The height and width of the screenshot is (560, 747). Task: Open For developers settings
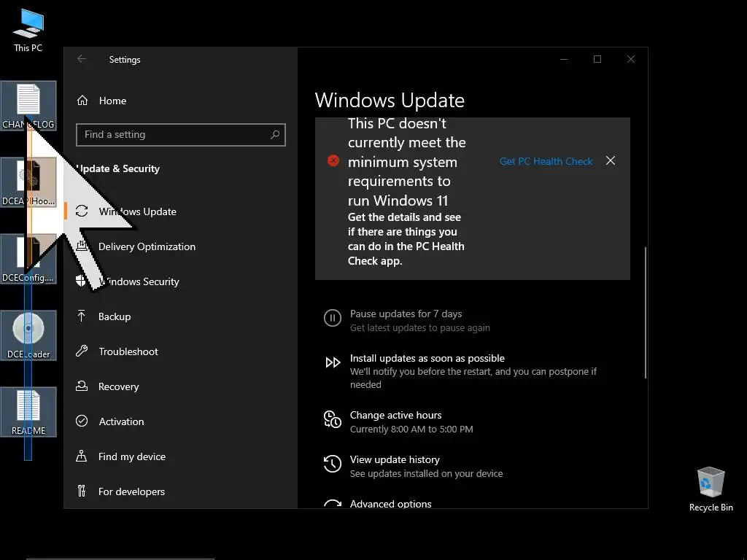(131, 491)
